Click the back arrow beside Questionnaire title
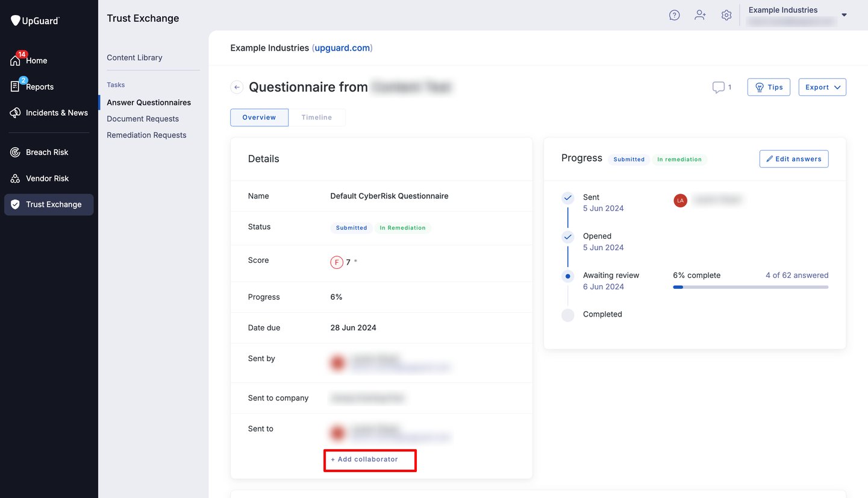The width and height of the screenshot is (868, 498). tap(237, 87)
